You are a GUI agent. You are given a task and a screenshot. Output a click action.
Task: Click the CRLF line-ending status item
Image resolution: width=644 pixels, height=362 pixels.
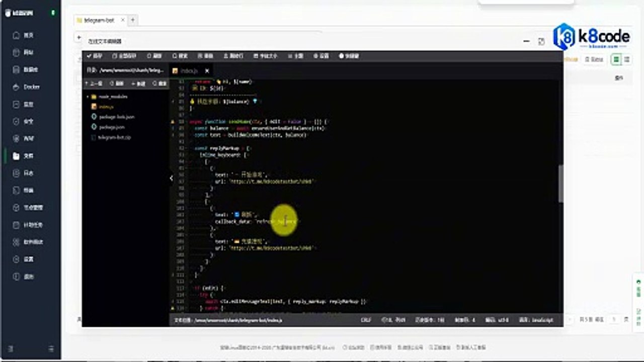pyautogui.click(x=366, y=320)
